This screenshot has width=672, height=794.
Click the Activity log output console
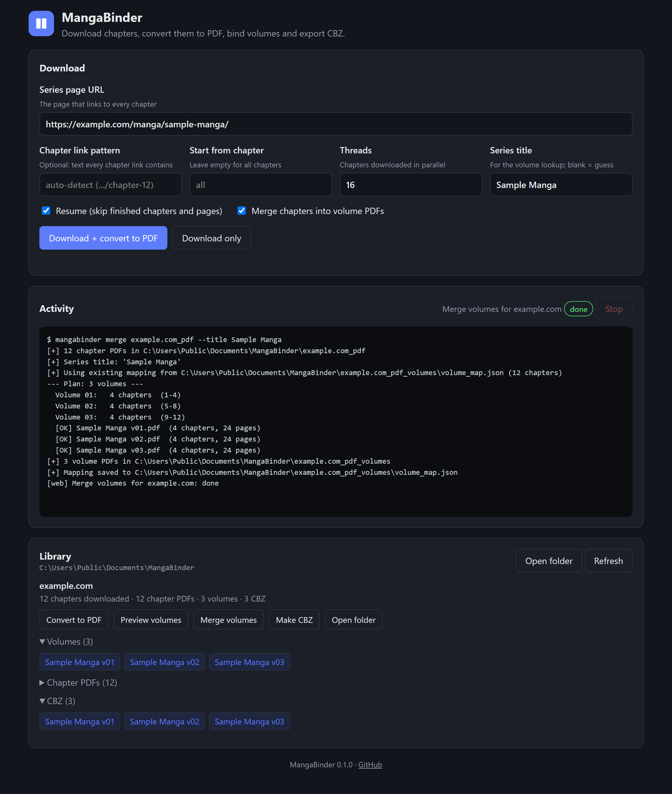click(336, 422)
